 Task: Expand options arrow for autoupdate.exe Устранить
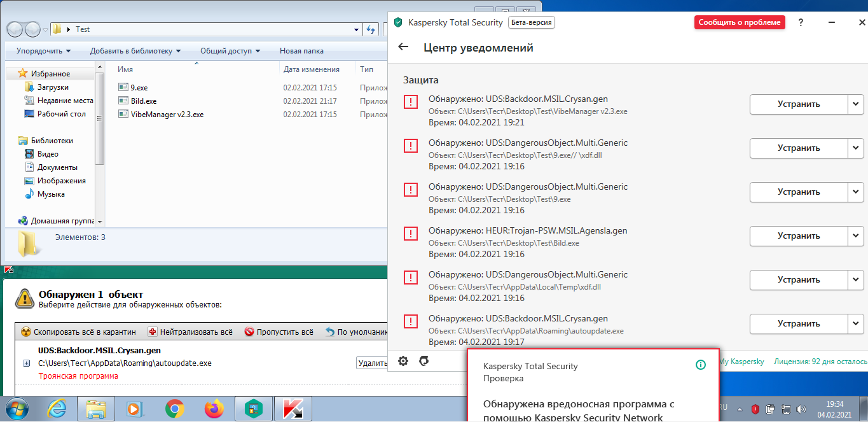pyautogui.click(x=855, y=323)
